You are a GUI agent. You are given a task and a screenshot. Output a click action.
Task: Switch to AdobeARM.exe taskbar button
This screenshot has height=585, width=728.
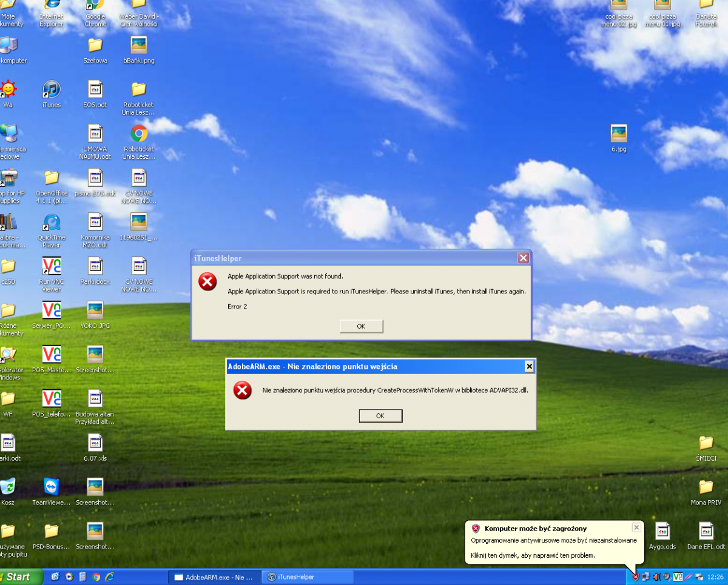click(x=214, y=577)
